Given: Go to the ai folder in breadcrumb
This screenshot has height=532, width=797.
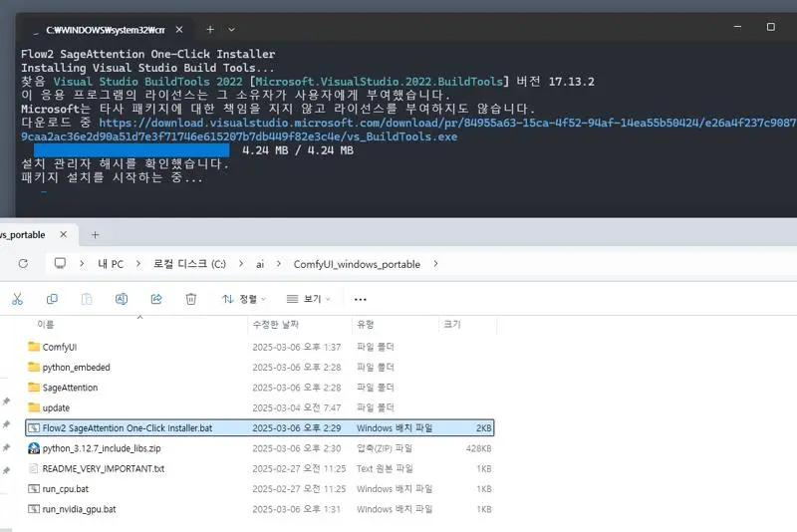Looking at the screenshot, I should [x=260, y=264].
